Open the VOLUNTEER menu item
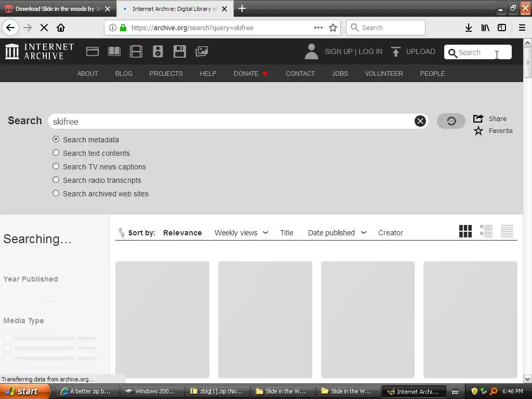 tap(384, 74)
